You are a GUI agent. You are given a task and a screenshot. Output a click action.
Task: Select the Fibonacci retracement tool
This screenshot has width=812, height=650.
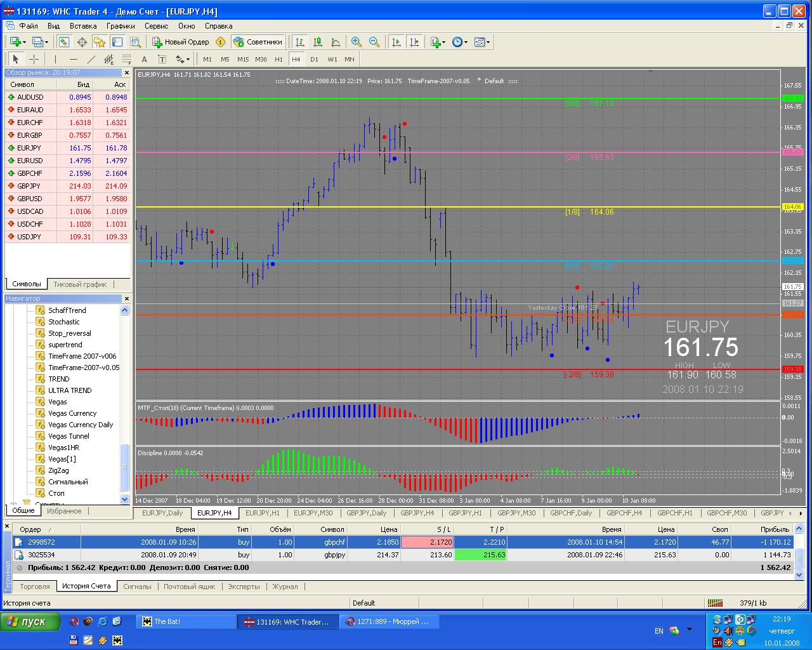[x=127, y=59]
